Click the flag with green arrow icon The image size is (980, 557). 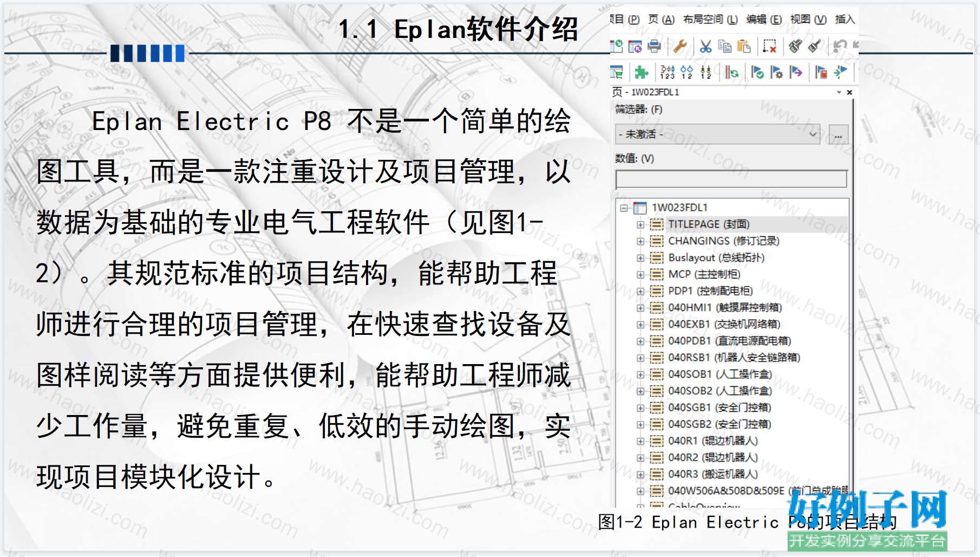click(x=840, y=72)
